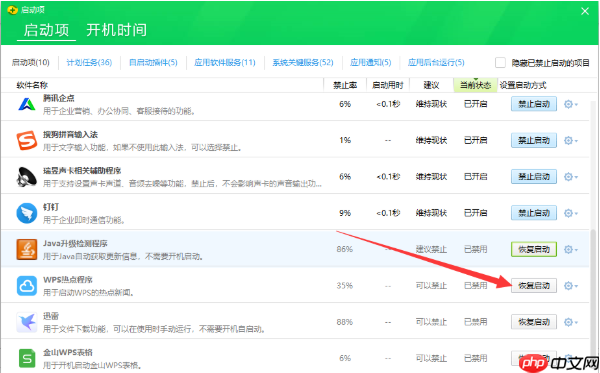The image size is (600, 373).
Task: Select the 系统关键服务(52) sub-tab
Action: coord(303,62)
